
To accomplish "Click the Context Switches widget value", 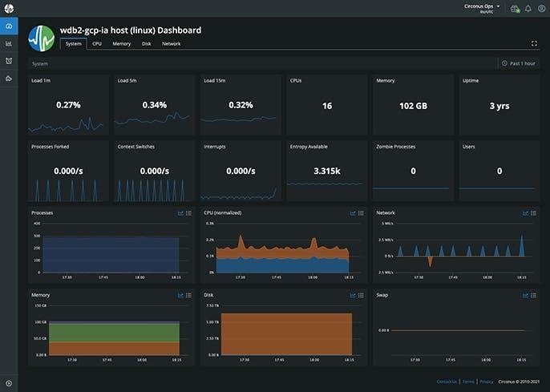I will [x=154, y=171].
